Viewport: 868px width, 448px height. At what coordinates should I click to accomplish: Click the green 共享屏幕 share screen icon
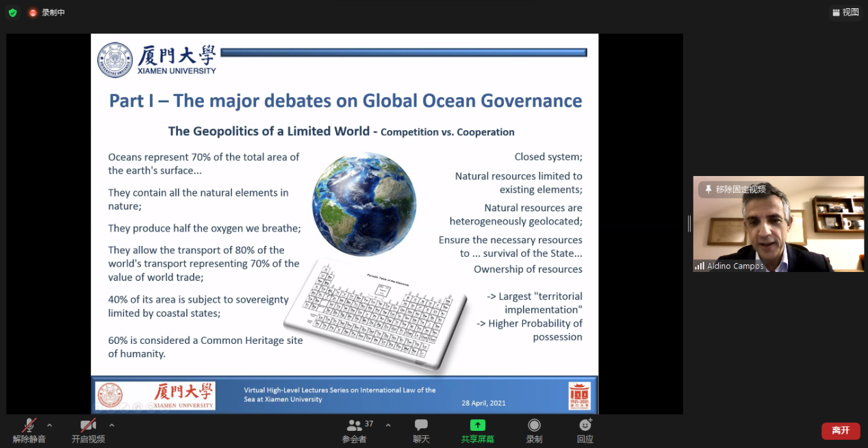tap(477, 425)
